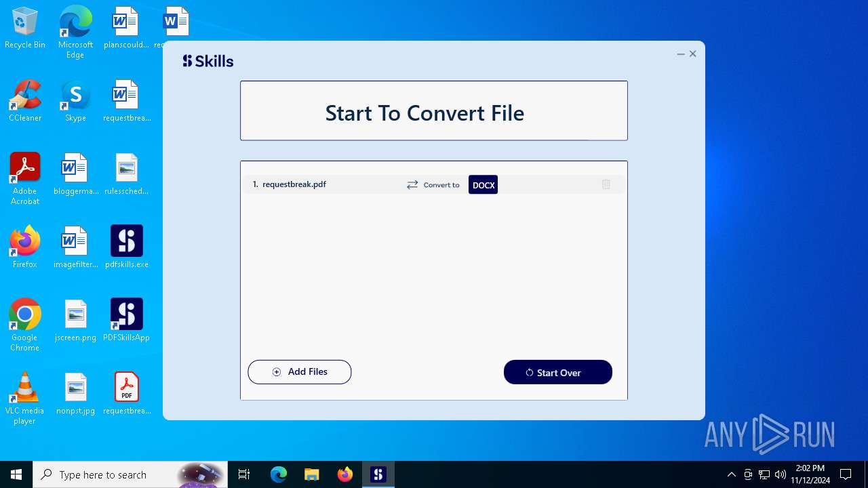Select the bloggerma Word document icon

pyautogui.click(x=75, y=175)
